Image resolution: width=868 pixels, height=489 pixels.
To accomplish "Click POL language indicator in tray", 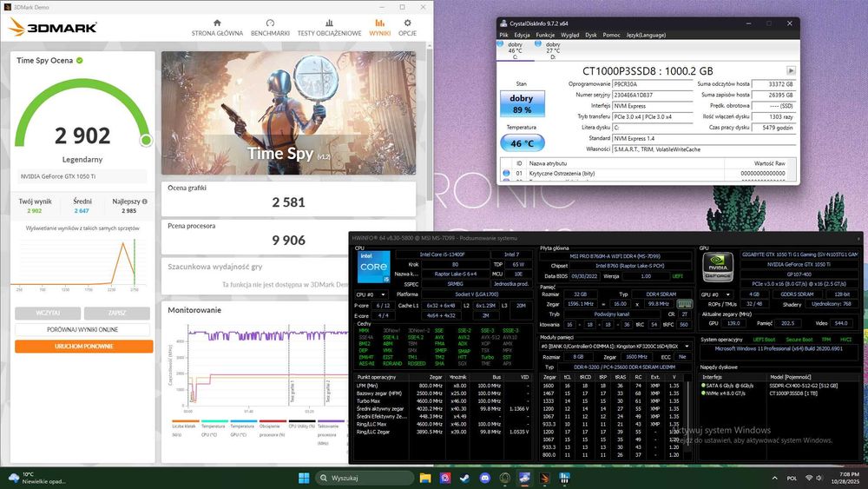I will [x=792, y=478].
